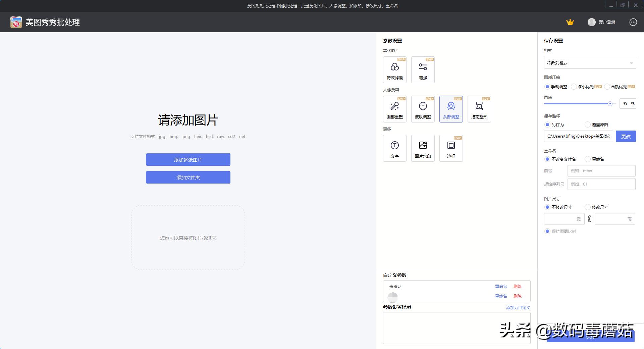Viewport: 644px width, 349px height.
Task: Click the 更改 change path button
Action: pyautogui.click(x=626, y=136)
